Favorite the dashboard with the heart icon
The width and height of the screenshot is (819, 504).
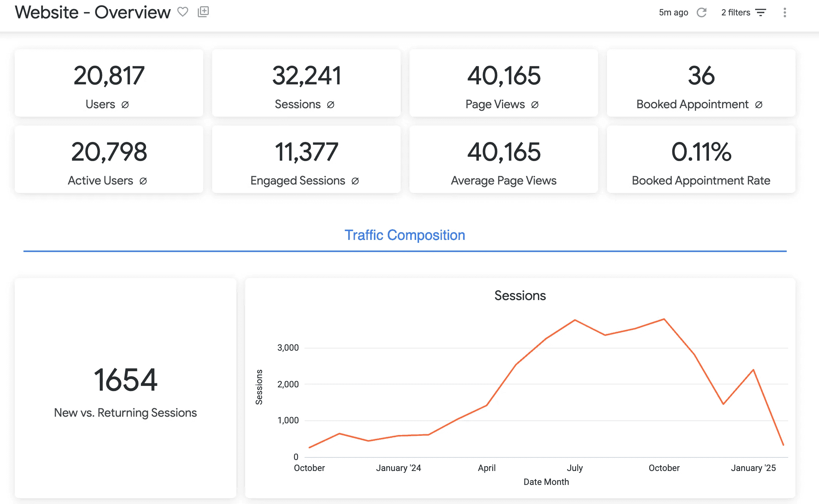click(x=183, y=12)
